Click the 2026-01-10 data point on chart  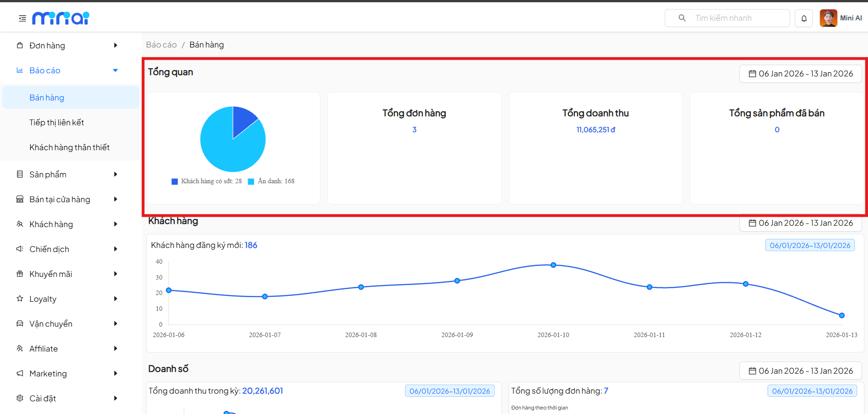[x=553, y=265]
